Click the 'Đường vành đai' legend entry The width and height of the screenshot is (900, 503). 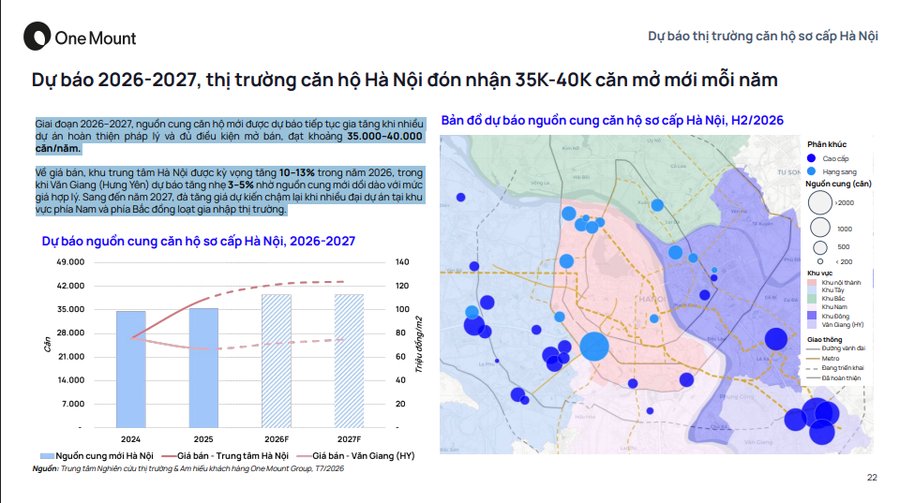(x=836, y=349)
